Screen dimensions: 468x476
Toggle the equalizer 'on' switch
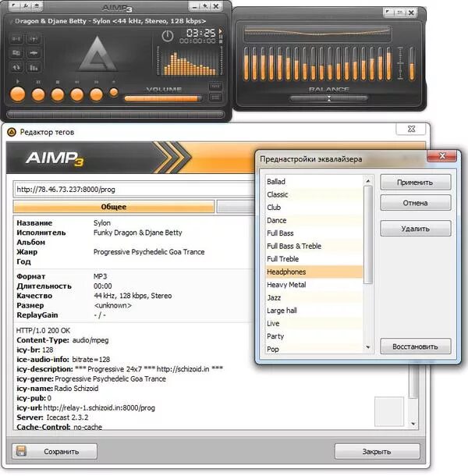coord(400,12)
